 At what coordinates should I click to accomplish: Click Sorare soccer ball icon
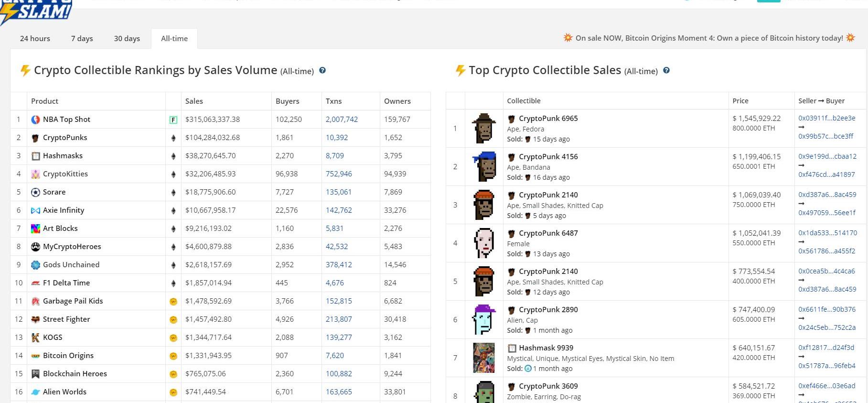35,192
